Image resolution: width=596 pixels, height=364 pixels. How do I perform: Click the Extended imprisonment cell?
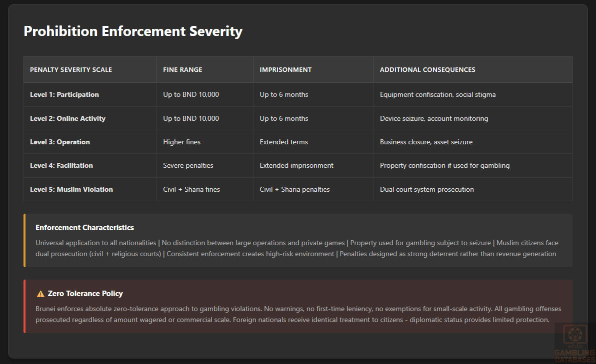(296, 165)
